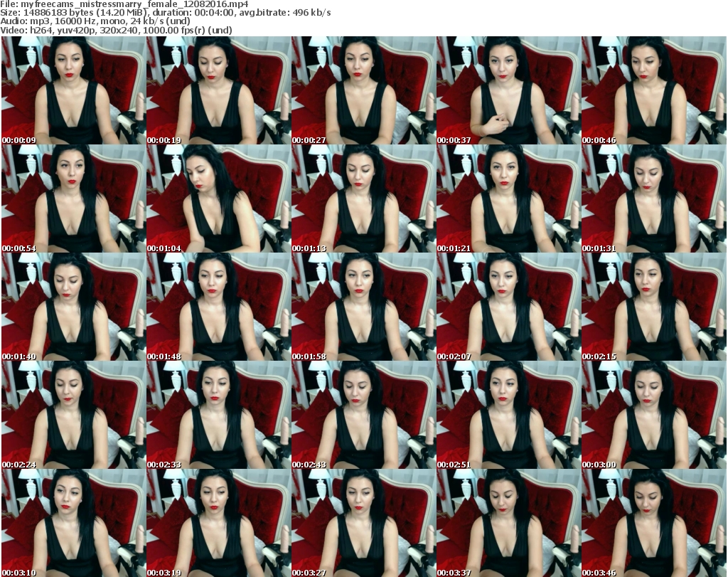728x577 pixels.
Task: View the frame timestamped 00:03:19
Action: point(219,523)
